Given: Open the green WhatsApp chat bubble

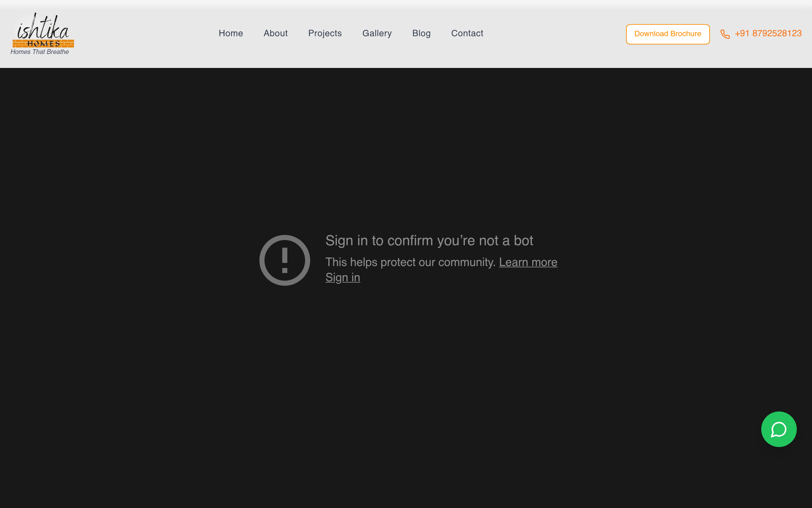Looking at the screenshot, I should coord(778,429).
